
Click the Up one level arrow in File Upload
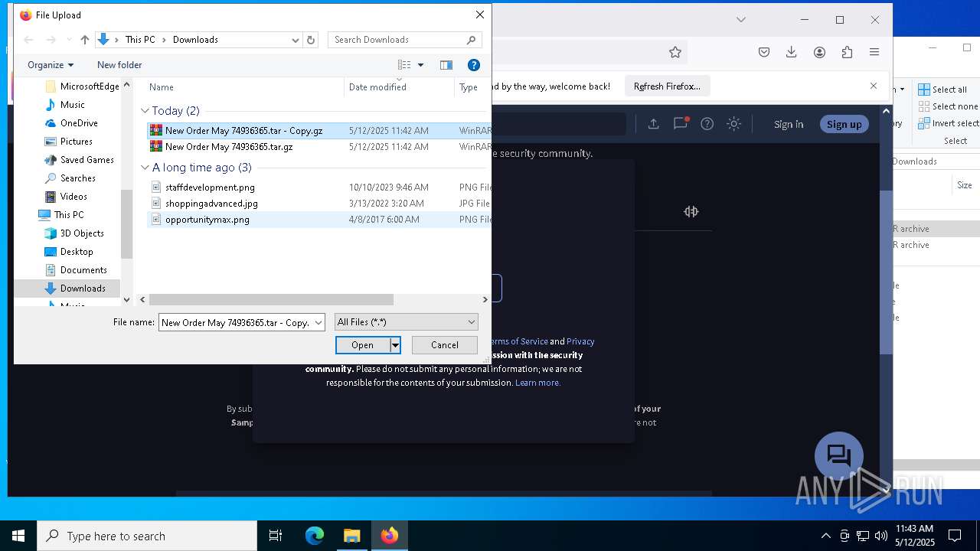point(85,40)
